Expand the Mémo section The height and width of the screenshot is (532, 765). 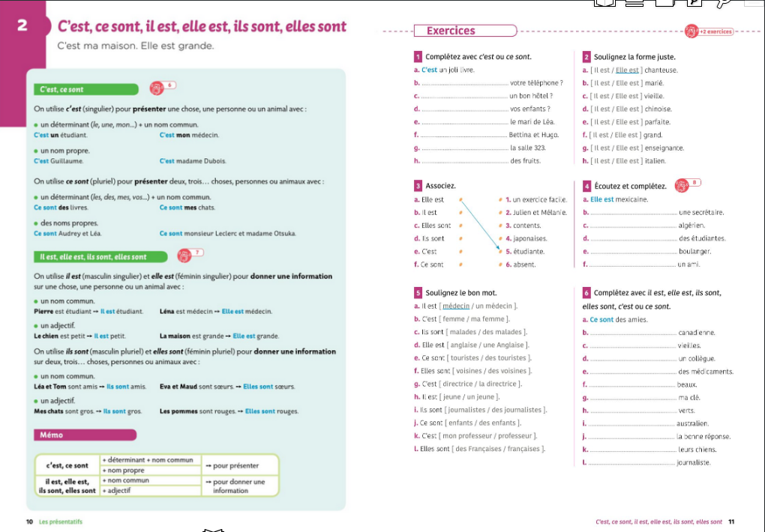pos(85,435)
